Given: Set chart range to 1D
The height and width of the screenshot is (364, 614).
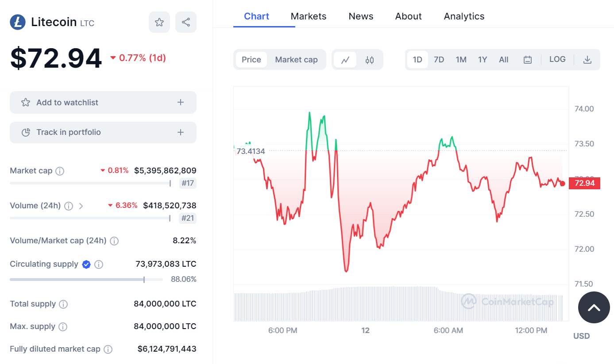Looking at the screenshot, I should click(x=417, y=60).
